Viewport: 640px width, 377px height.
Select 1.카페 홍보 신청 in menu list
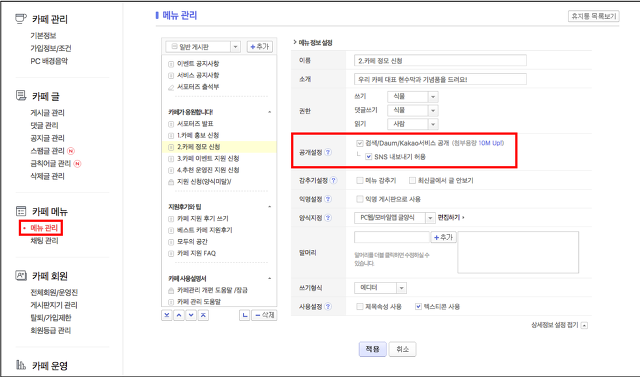click(198, 135)
